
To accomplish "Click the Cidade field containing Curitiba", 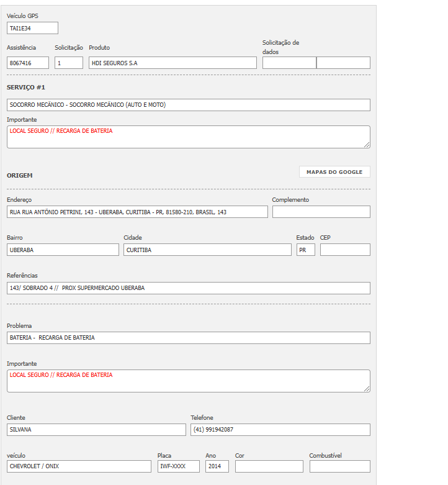I will (207, 250).
